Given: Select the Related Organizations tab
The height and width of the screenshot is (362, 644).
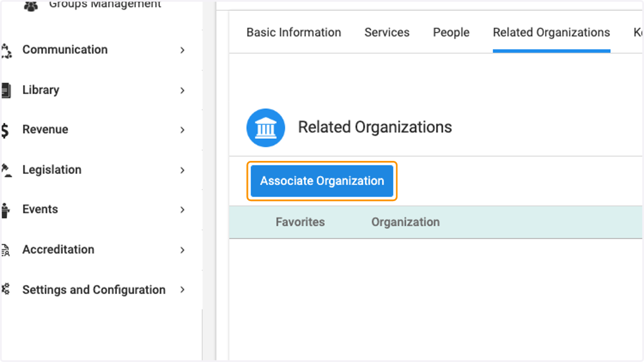Looking at the screenshot, I should coord(551,33).
